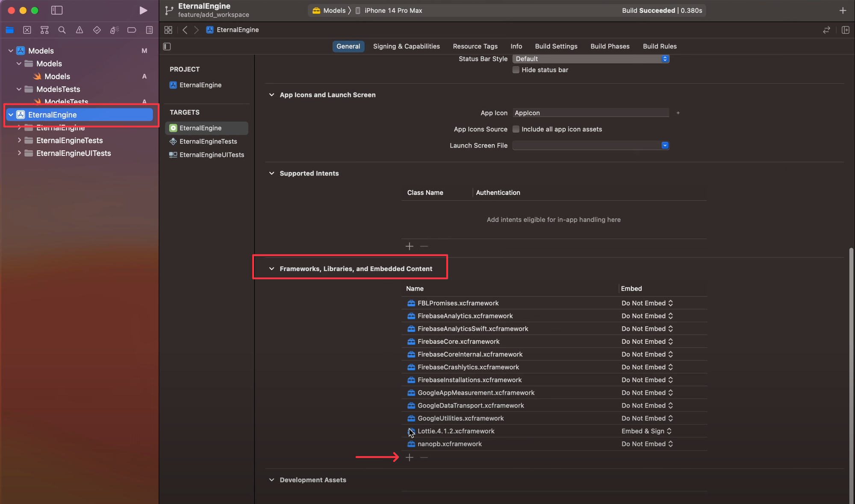
Task: Toggle the navigator sidebar panel icon
Action: coord(57,10)
